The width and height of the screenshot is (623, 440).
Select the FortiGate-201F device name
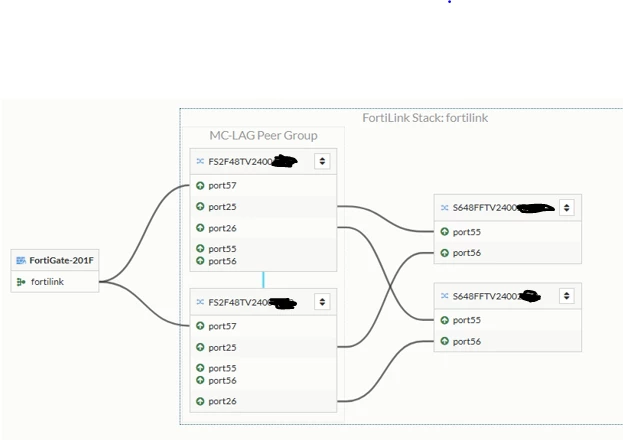click(x=62, y=260)
